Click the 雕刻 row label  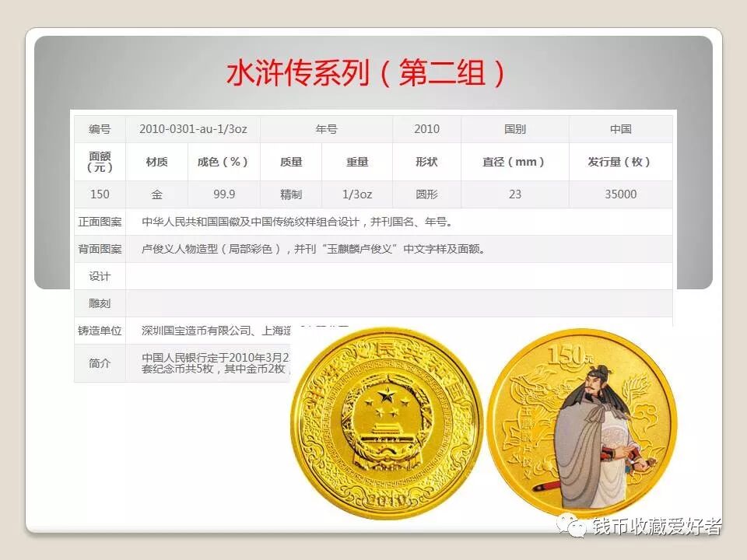(100, 303)
